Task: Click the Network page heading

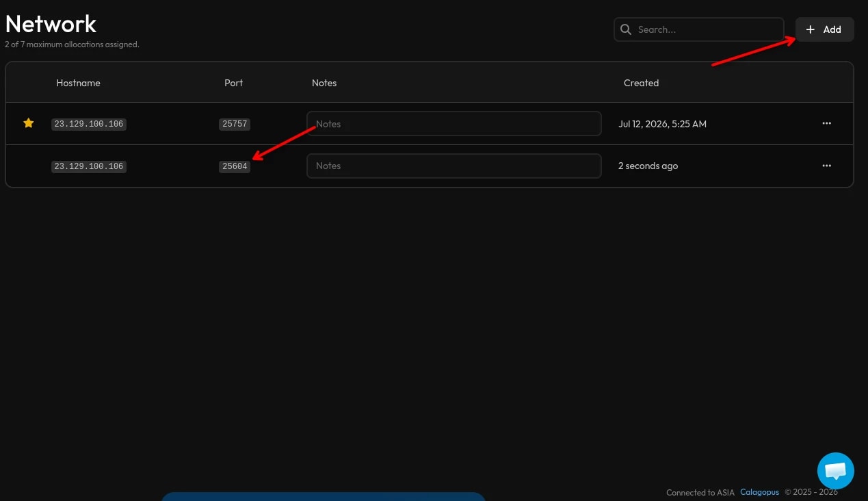Action: click(x=51, y=24)
